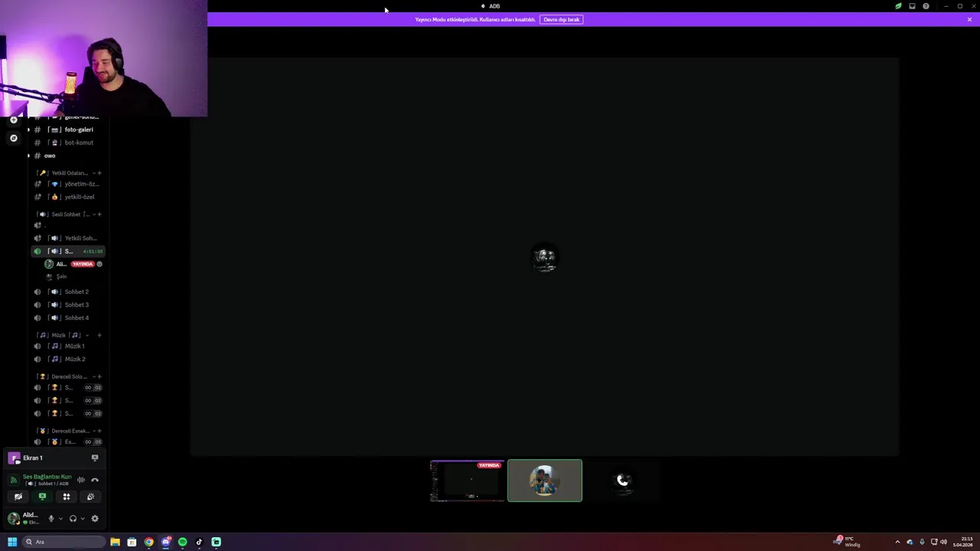
Task: Join the Yetkili Soh... voice channel
Action: pos(67,238)
